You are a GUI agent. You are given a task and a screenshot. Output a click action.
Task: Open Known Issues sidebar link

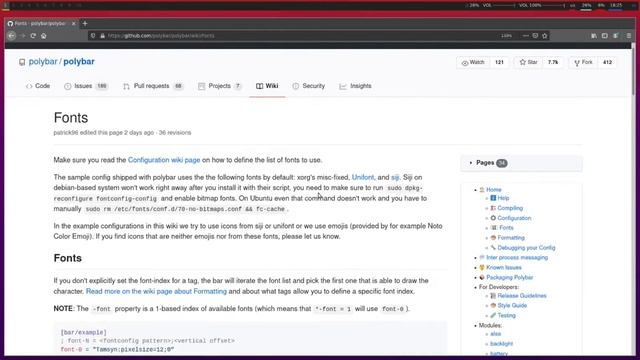[x=504, y=268]
